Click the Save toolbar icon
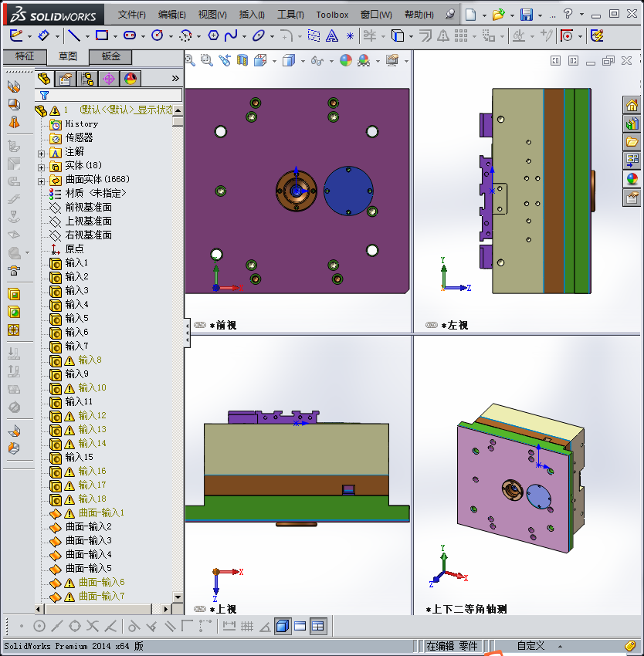Image resolution: width=644 pixels, height=656 pixels. (527, 15)
